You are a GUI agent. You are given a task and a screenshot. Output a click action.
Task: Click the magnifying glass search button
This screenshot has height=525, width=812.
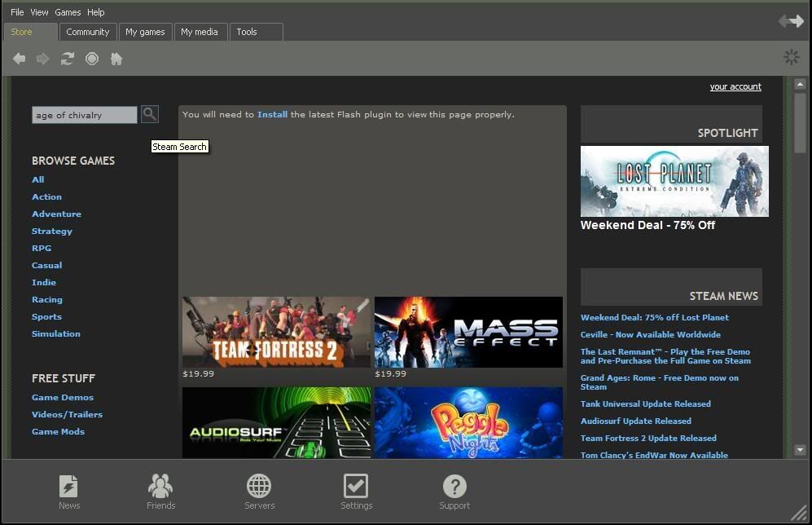[150, 114]
